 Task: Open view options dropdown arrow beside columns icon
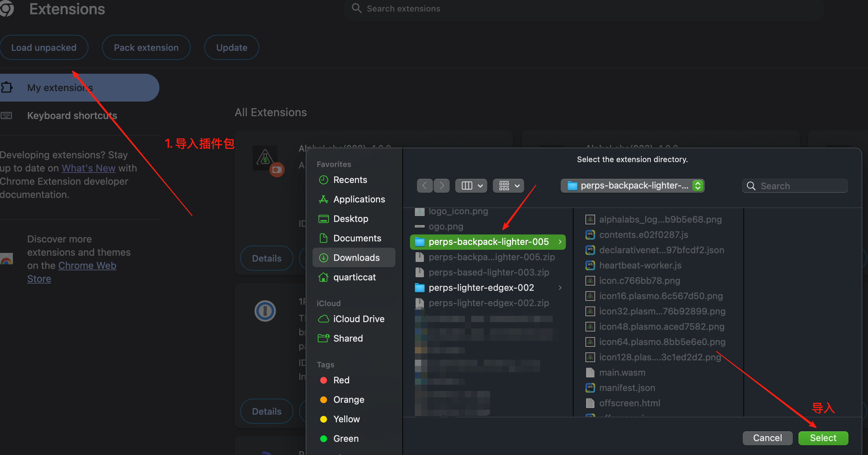coord(480,186)
